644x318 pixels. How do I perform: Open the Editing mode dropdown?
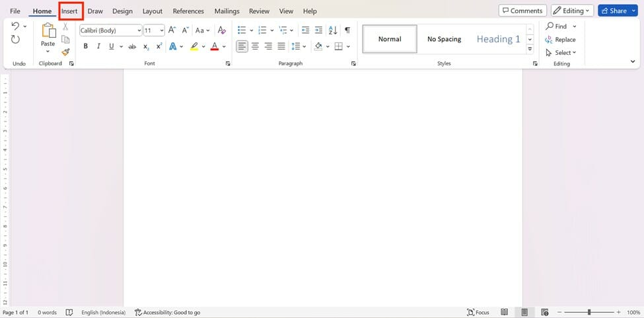(x=572, y=11)
